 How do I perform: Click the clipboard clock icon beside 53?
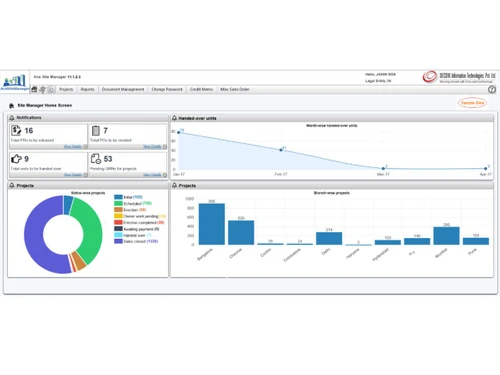[96, 159]
